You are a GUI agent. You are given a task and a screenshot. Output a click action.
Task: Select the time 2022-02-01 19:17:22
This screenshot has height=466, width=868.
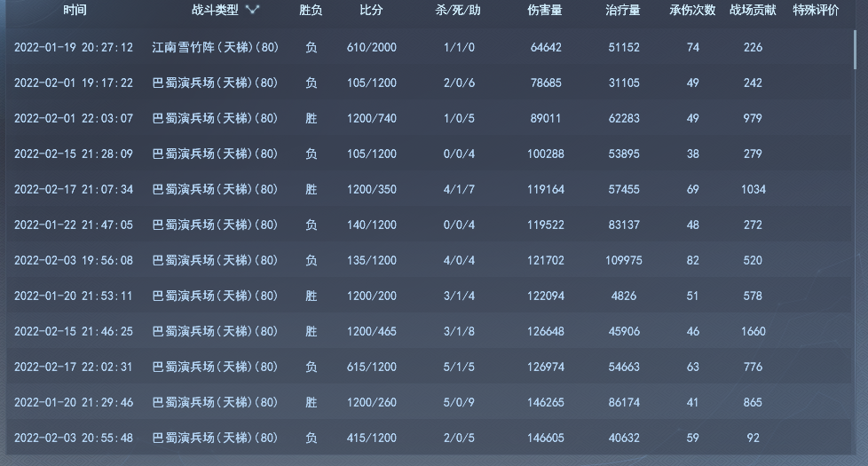click(74, 83)
